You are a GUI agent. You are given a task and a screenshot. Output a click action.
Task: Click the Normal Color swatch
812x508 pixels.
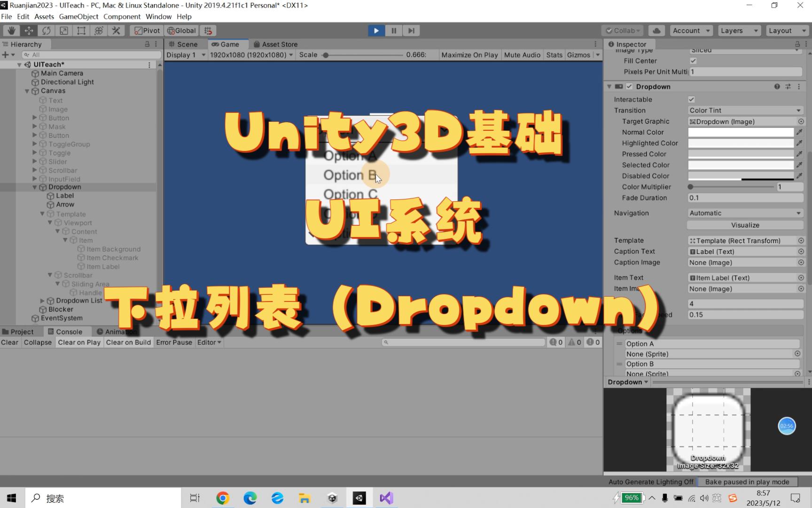pos(741,132)
